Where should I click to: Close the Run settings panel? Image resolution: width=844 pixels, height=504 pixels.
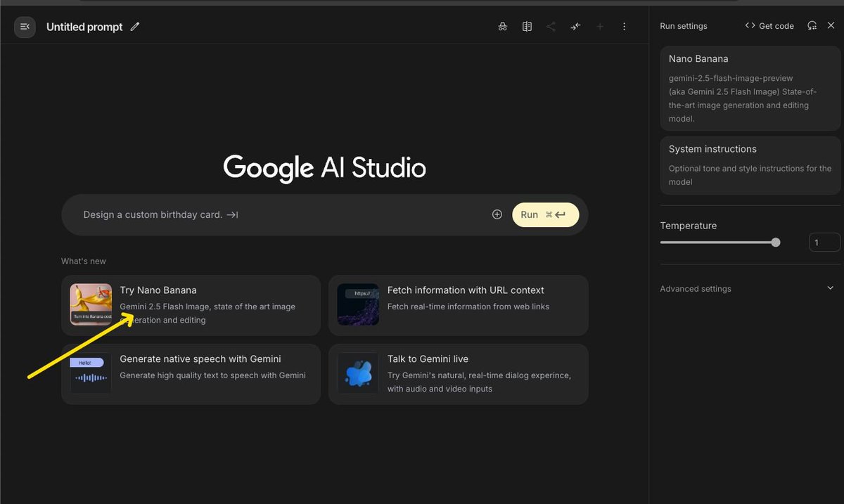pyautogui.click(x=831, y=25)
